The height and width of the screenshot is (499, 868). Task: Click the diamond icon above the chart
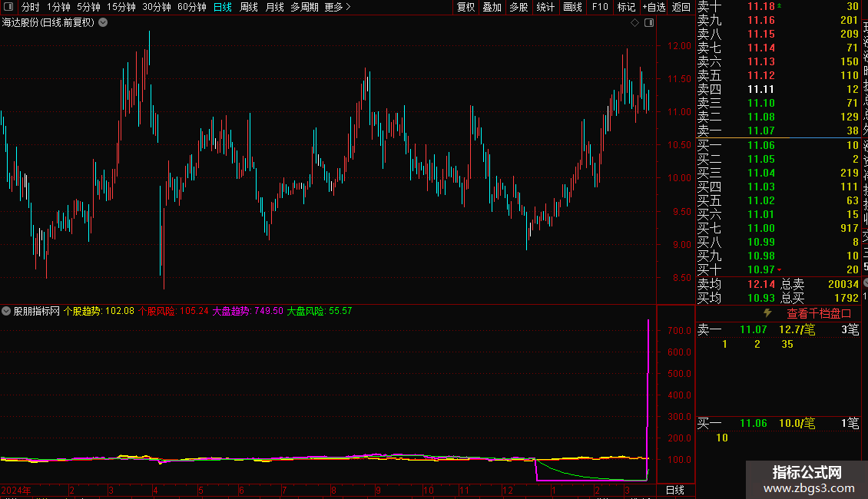click(635, 23)
